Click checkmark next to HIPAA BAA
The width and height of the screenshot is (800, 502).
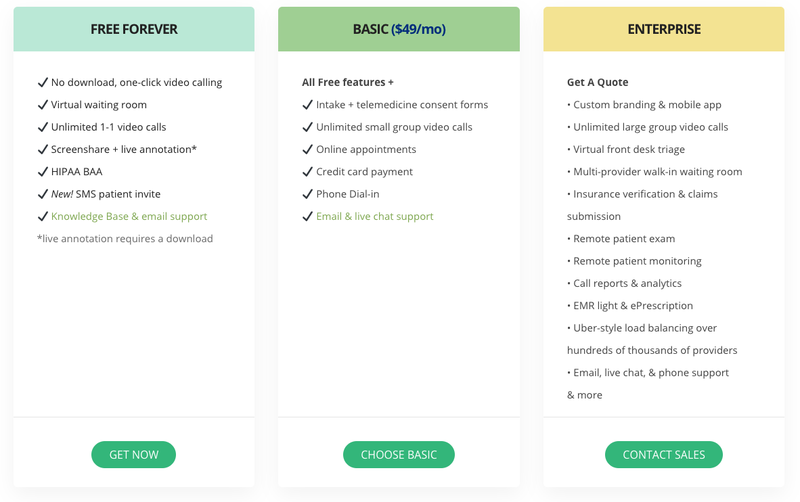point(43,171)
